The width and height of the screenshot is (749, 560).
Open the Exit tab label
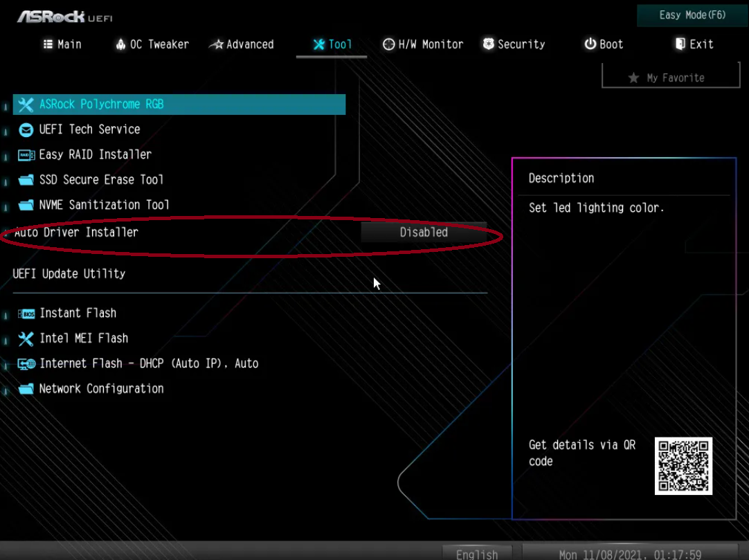[701, 44]
